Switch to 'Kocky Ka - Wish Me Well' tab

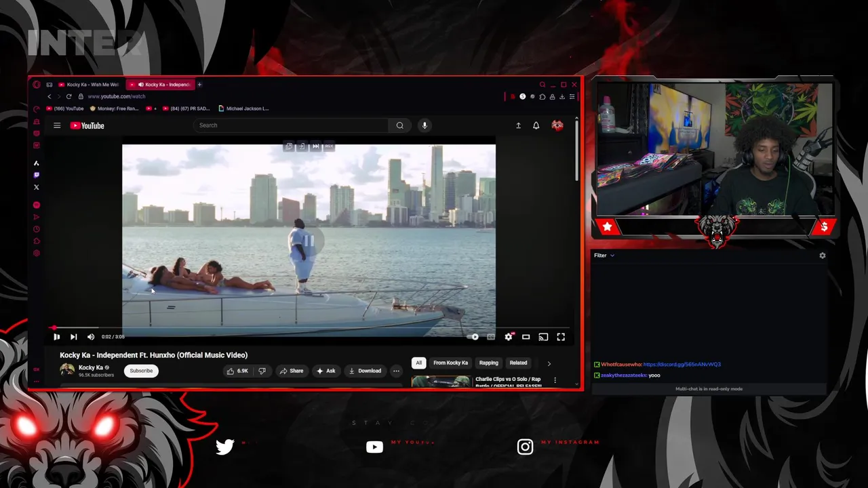(89, 85)
